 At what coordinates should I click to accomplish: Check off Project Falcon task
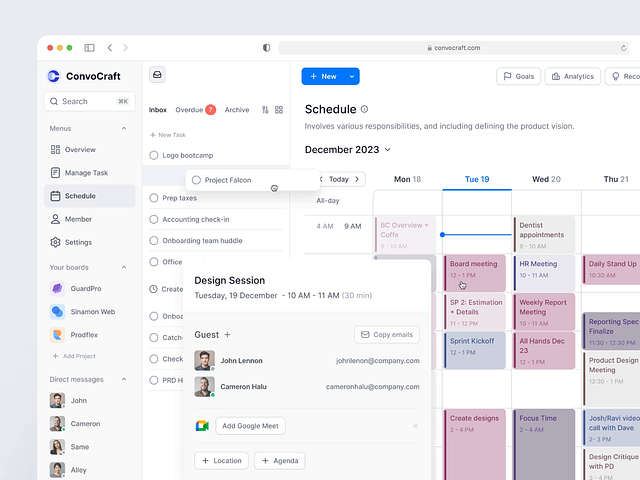tap(196, 180)
